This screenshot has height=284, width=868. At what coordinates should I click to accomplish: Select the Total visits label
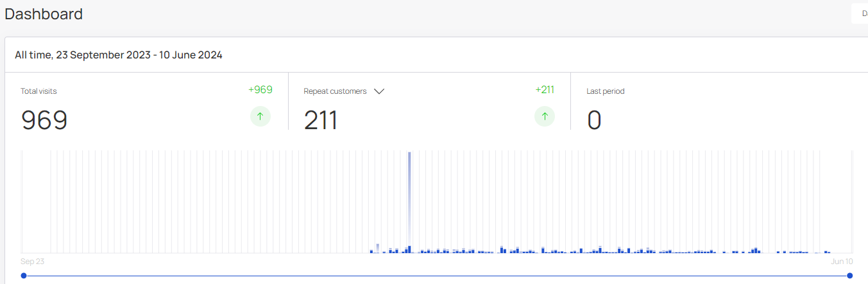click(38, 91)
